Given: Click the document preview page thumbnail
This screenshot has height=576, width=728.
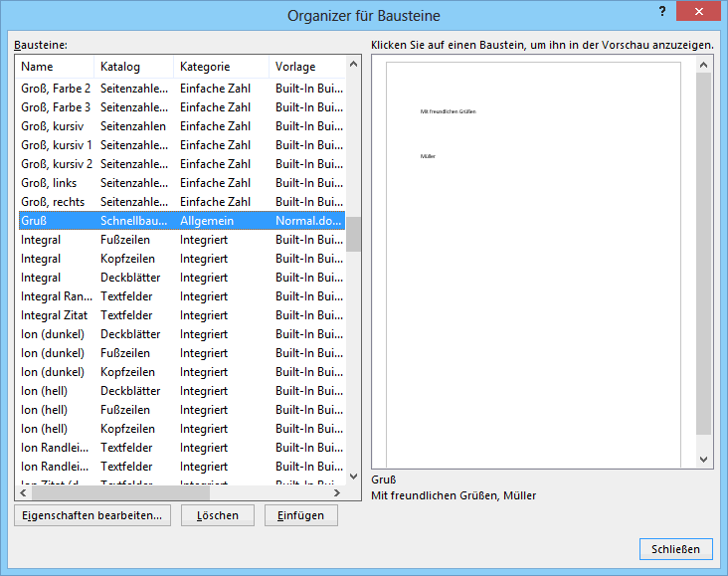Looking at the screenshot, I should 533,264.
